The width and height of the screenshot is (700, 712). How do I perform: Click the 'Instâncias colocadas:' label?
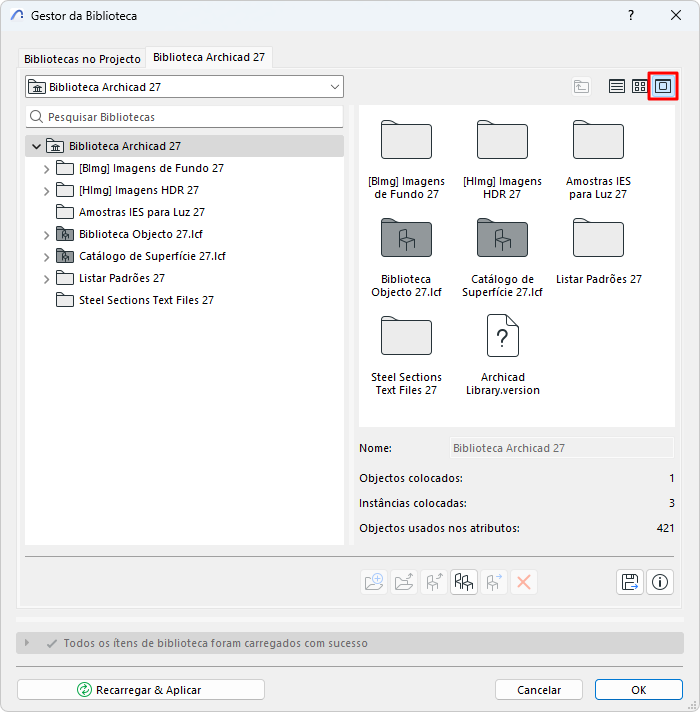pos(413,503)
